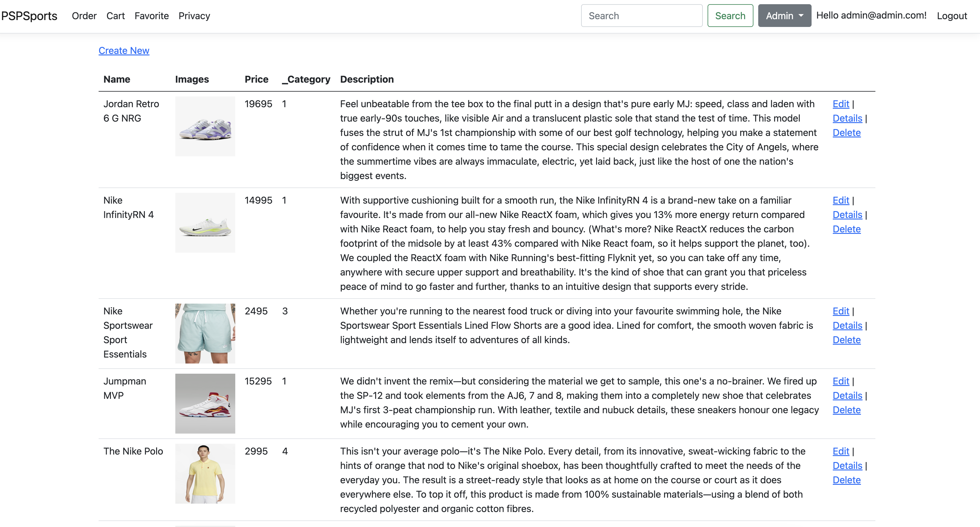
Task: Delete the Nike Sportswear Sport Essentials item
Action: pos(846,340)
